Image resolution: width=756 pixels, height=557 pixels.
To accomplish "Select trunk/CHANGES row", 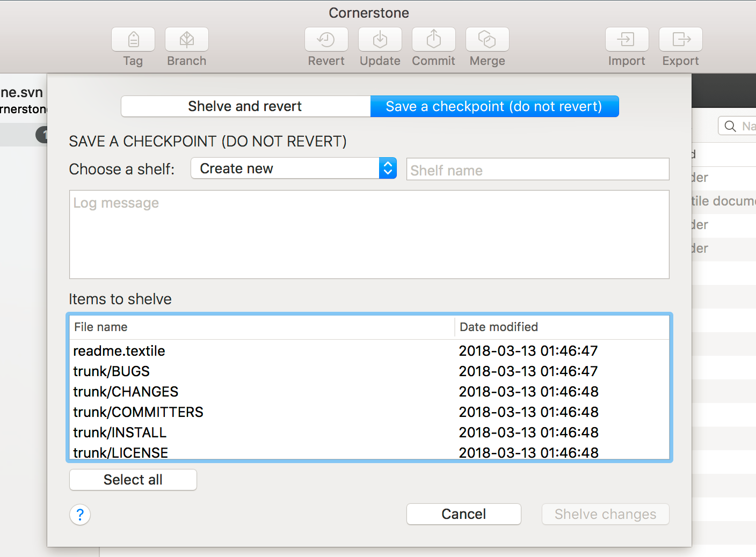I will (x=369, y=392).
